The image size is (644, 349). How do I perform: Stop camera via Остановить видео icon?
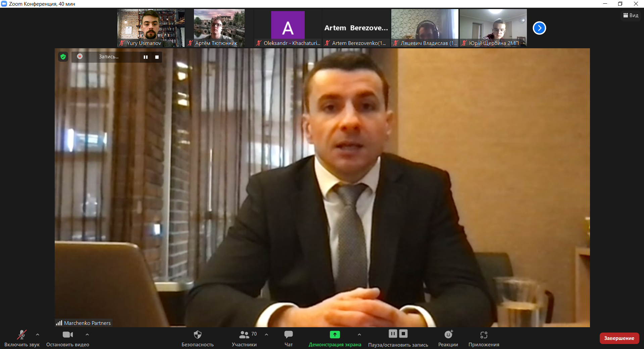68,335
